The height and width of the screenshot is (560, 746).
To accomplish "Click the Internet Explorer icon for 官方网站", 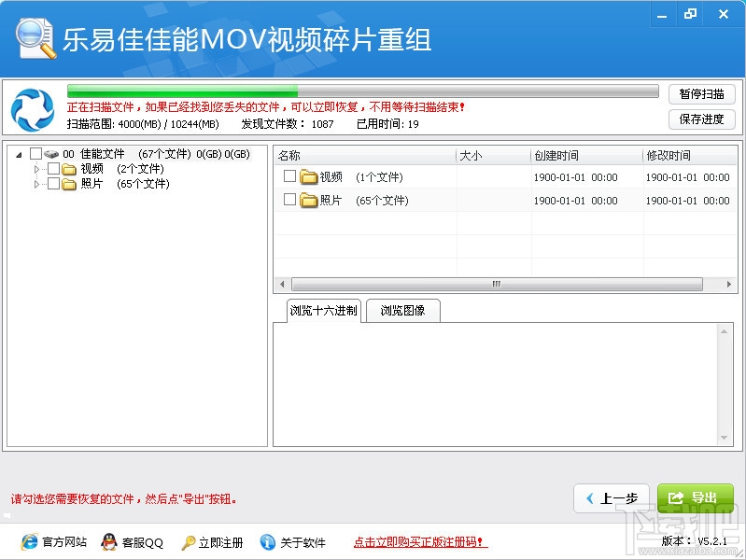I will pos(30,542).
